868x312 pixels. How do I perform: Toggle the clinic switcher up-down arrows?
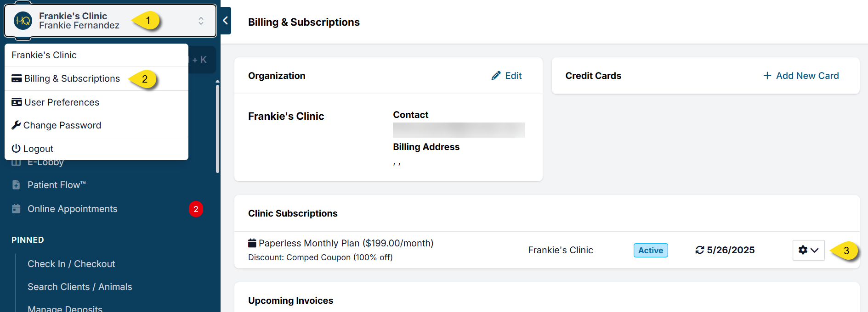click(201, 21)
